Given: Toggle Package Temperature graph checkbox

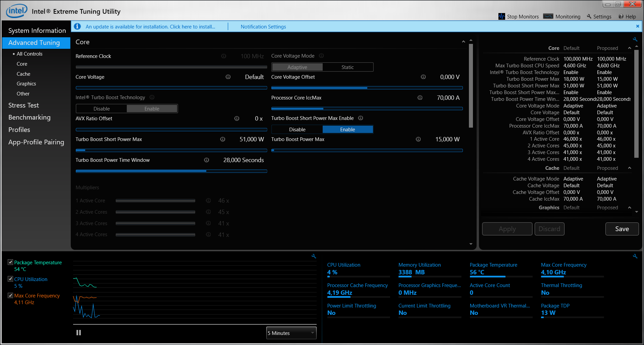Looking at the screenshot, I should tap(10, 262).
